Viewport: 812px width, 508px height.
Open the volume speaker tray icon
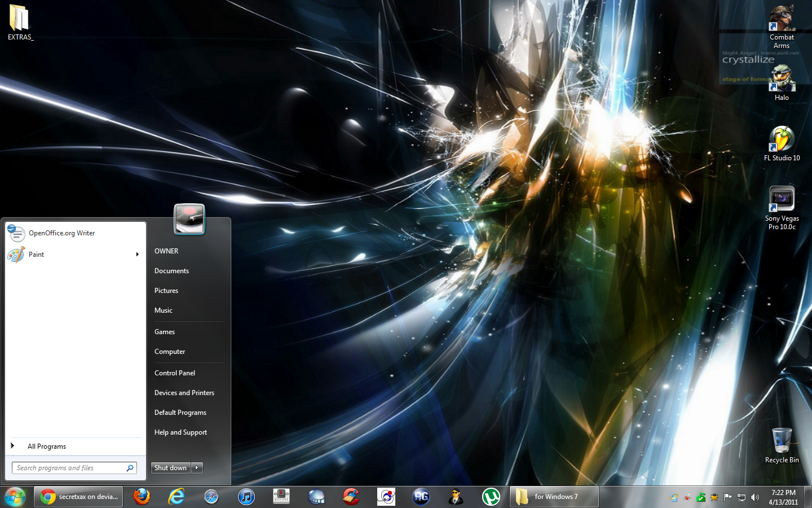point(755,497)
